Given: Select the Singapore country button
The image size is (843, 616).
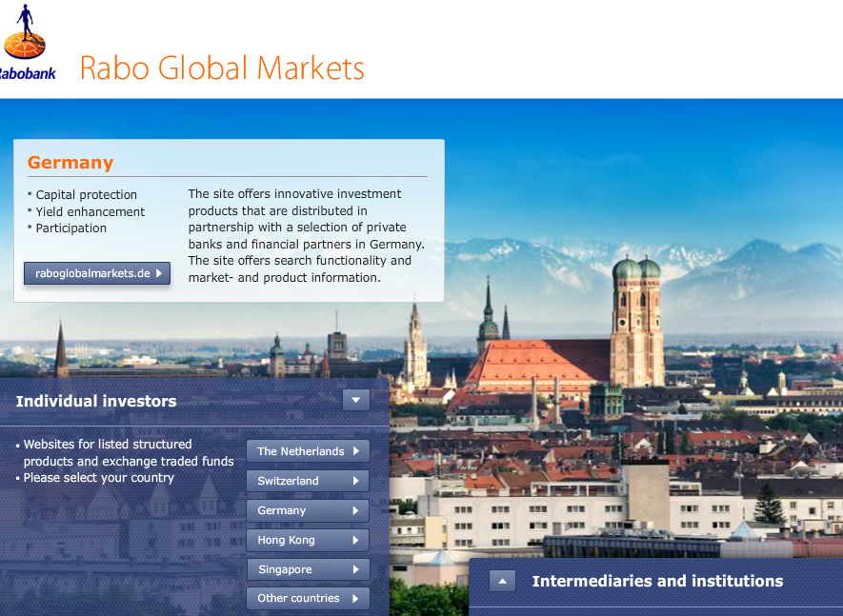Looking at the screenshot, I should pos(308,569).
